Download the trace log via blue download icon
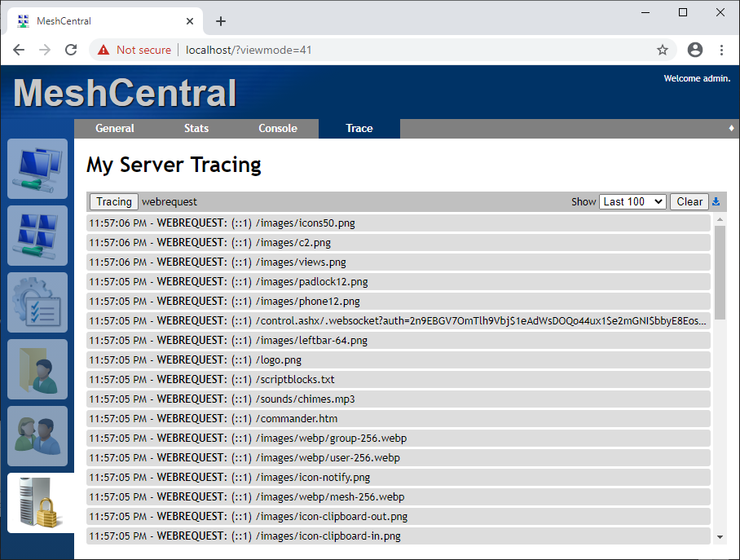This screenshot has width=740, height=560. [716, 201]
